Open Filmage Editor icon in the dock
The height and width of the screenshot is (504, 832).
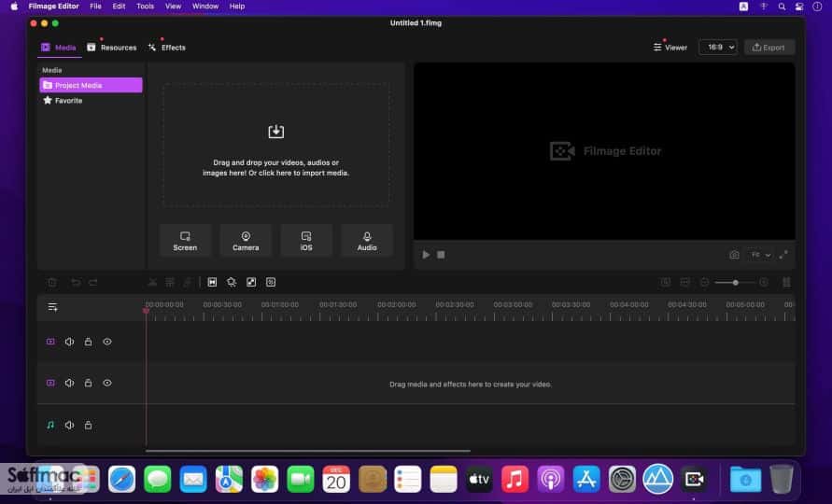(x=694, y=479)
